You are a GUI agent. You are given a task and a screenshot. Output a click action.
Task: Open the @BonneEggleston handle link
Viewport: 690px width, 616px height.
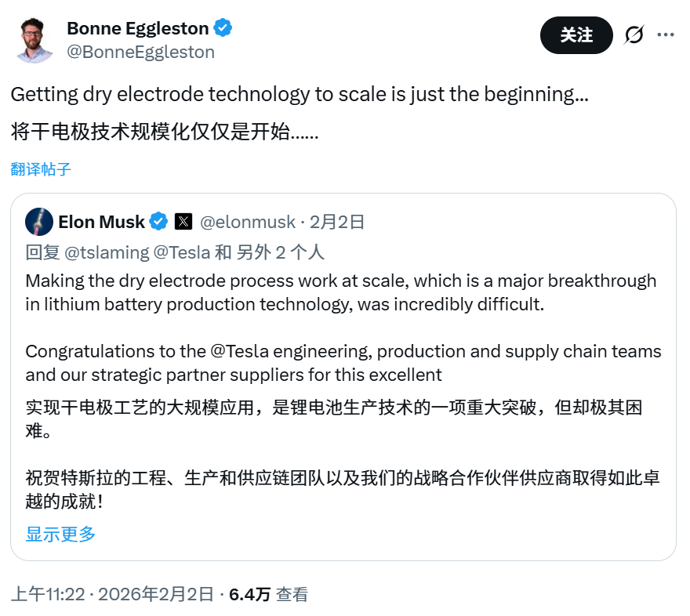pos(140,53)
